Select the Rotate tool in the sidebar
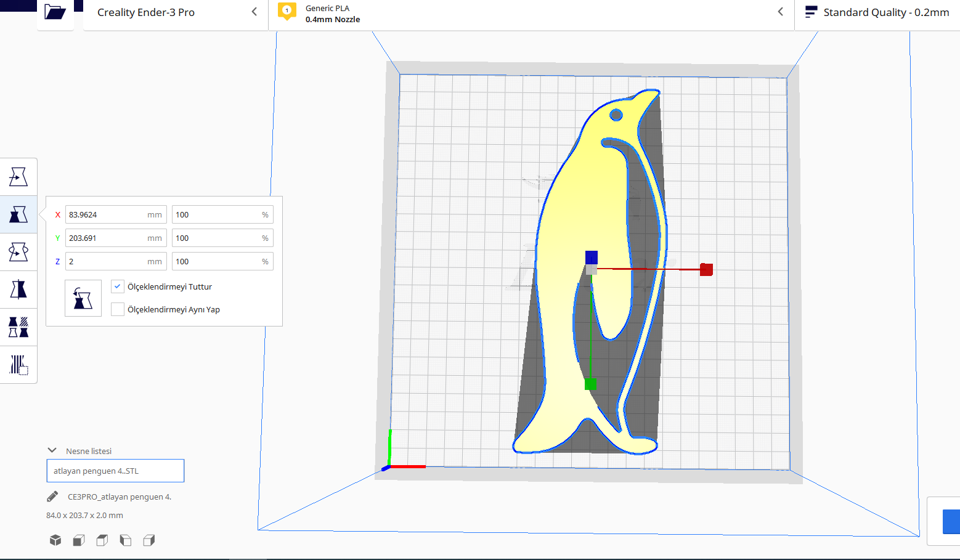Screen dimensions: 960x560 (x=18, y=252)
